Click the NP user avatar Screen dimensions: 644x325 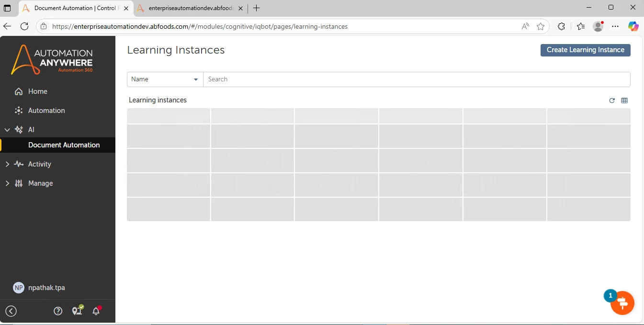tap(19, 288)
